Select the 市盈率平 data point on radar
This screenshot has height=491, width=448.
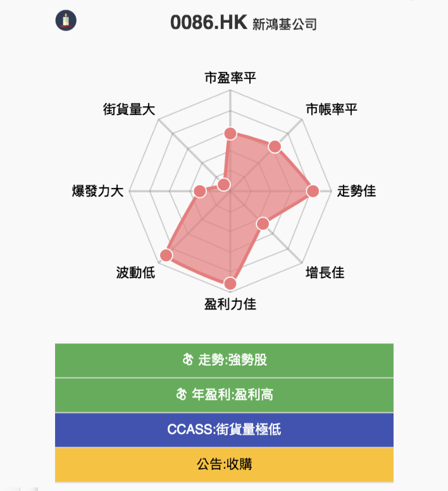point(230,134)
